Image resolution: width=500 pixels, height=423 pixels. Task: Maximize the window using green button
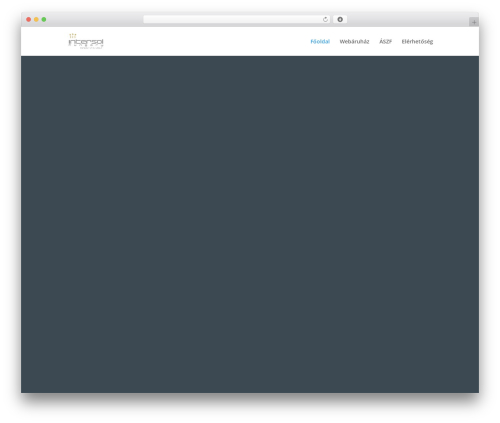point(44,19)
